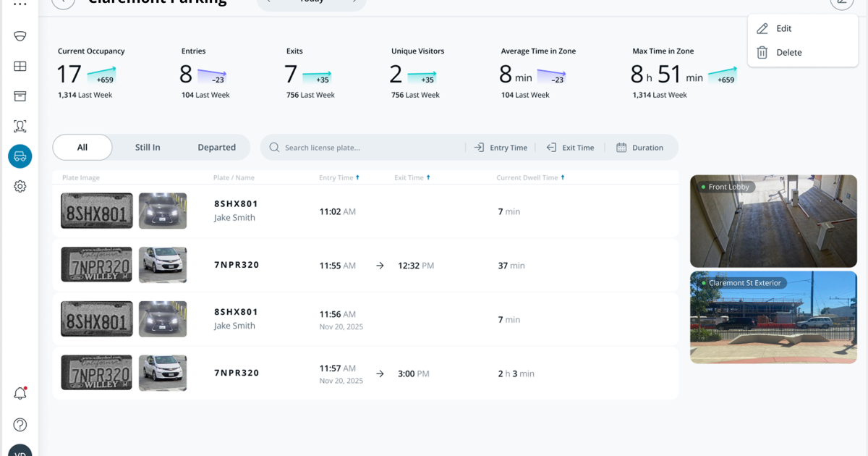Click the Current Occupancy value 17
Screen dimensions: 868x456
coord(69,74)
